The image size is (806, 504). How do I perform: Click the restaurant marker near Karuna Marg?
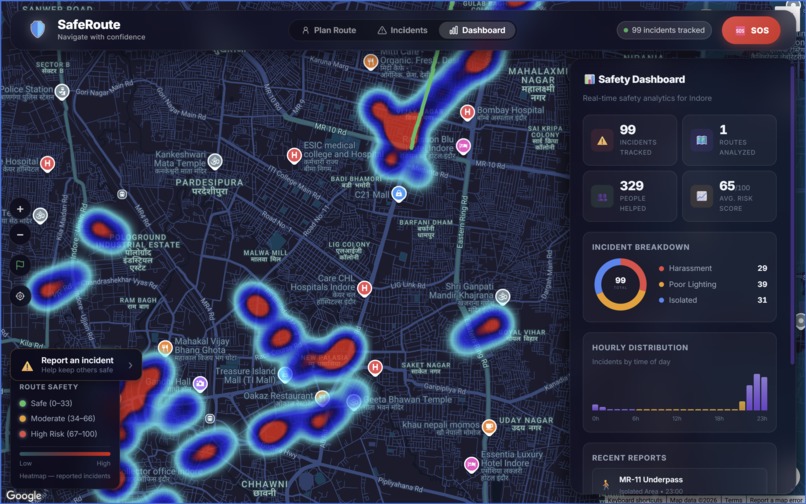[x=371, y=62]
